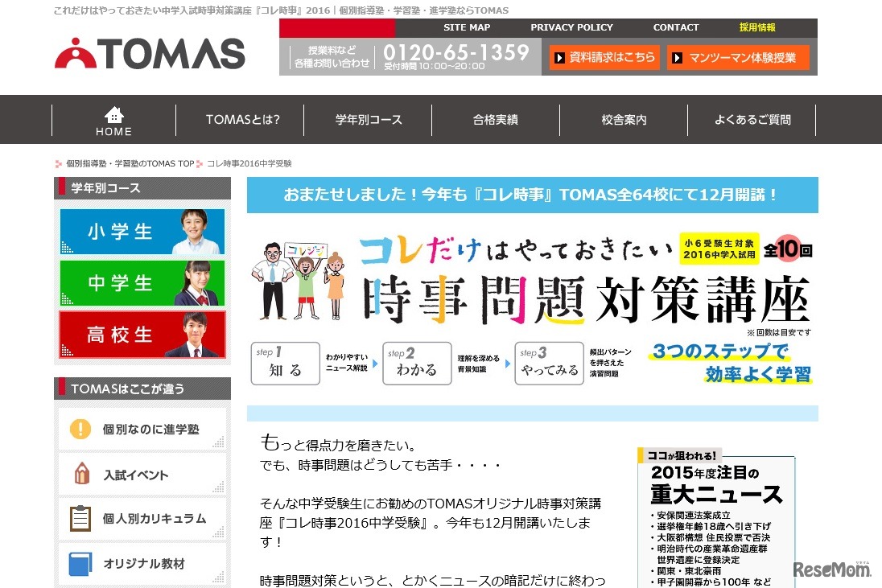
Task: Open the PRIVACY POLICY link
Action: click(571, 27)
